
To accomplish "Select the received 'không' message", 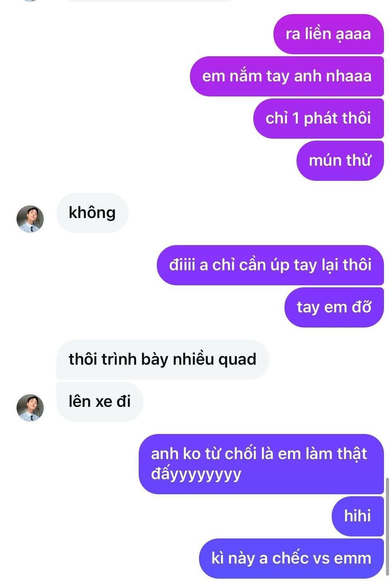I will tap(92, 213).
